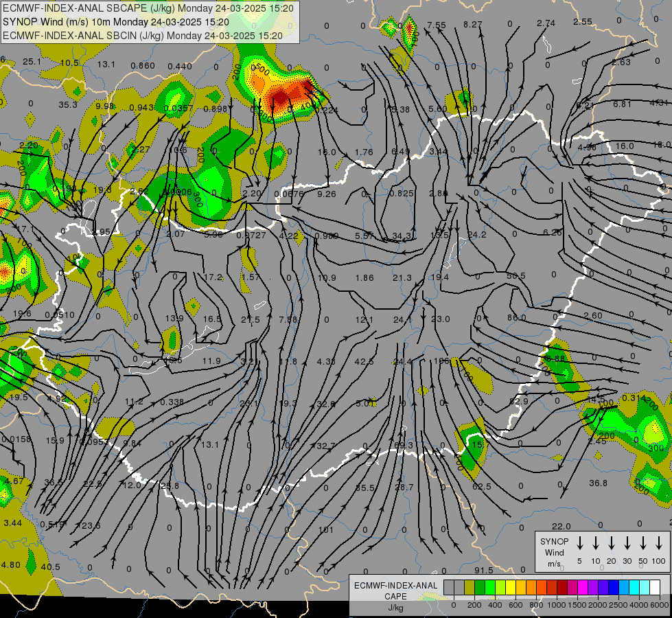Click the map value '40.5'
The width and height of the screenshot is (672, 618).
coord(51,566)
